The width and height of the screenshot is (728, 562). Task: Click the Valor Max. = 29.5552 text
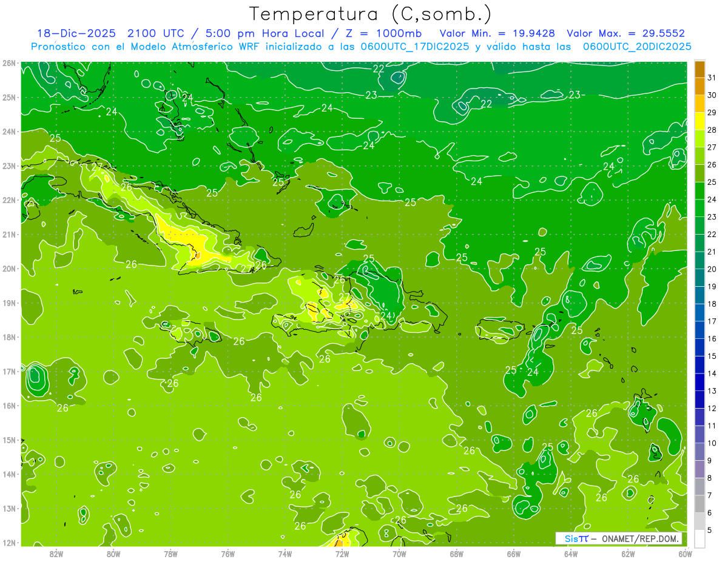coord(625,34)
